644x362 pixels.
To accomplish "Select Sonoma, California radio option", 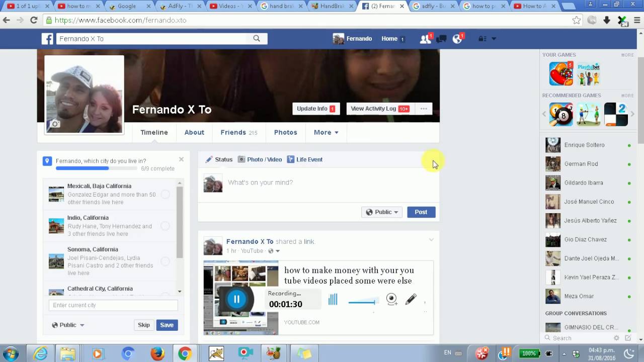I will point(165,261).
